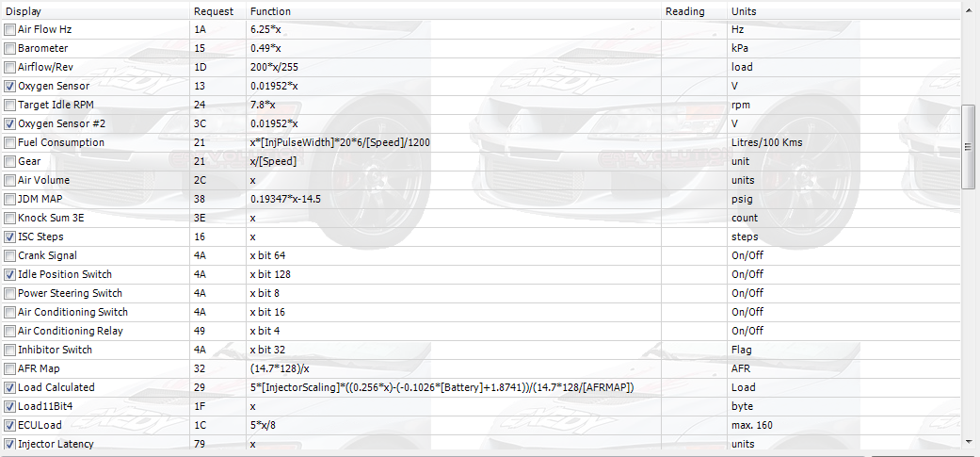The height and width of the screenshot is (457, 980).
Task: Enable Target Idle RPM logging
Action: pyautogui.click(x=10, y=105)
